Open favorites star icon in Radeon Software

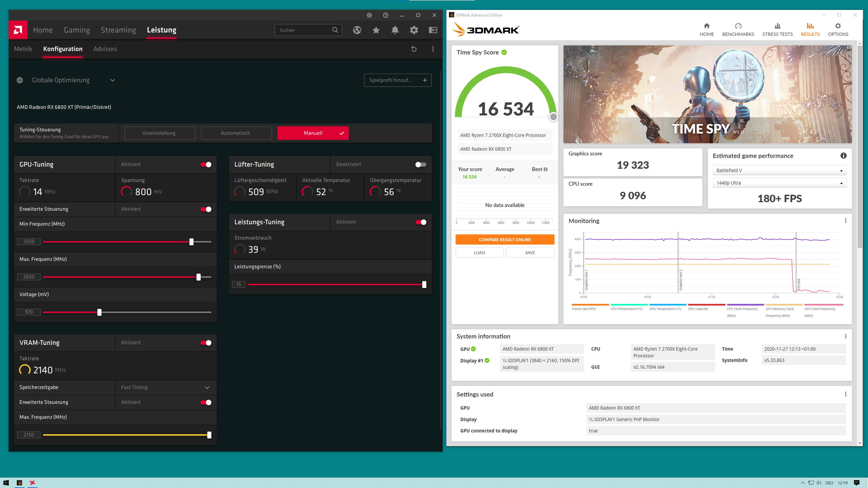[376, 30]
